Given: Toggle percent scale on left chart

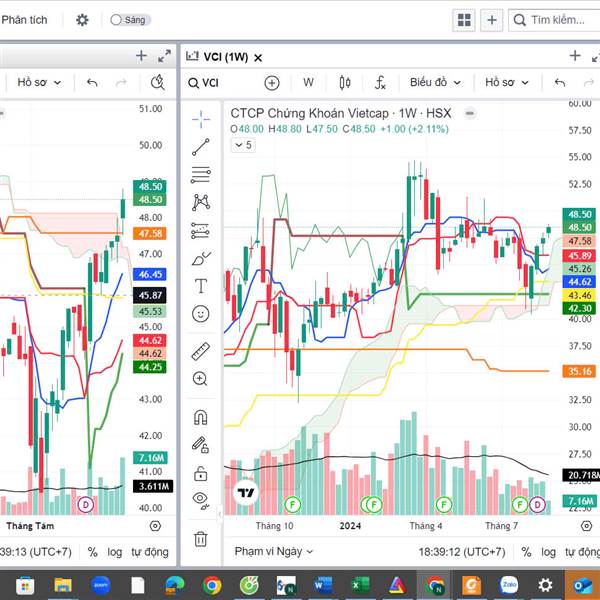Looking at the screenshot, I should click(x=92, y=552).
